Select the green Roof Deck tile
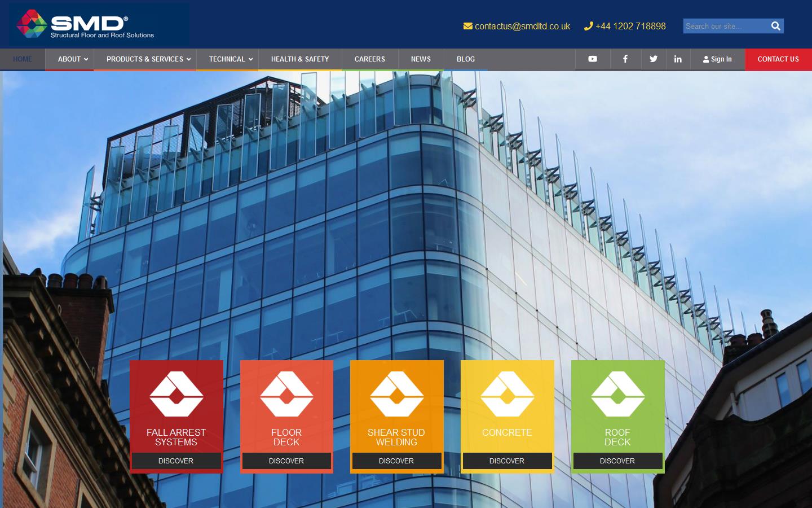This screenshot has width=812, height=508. [617, 416]
